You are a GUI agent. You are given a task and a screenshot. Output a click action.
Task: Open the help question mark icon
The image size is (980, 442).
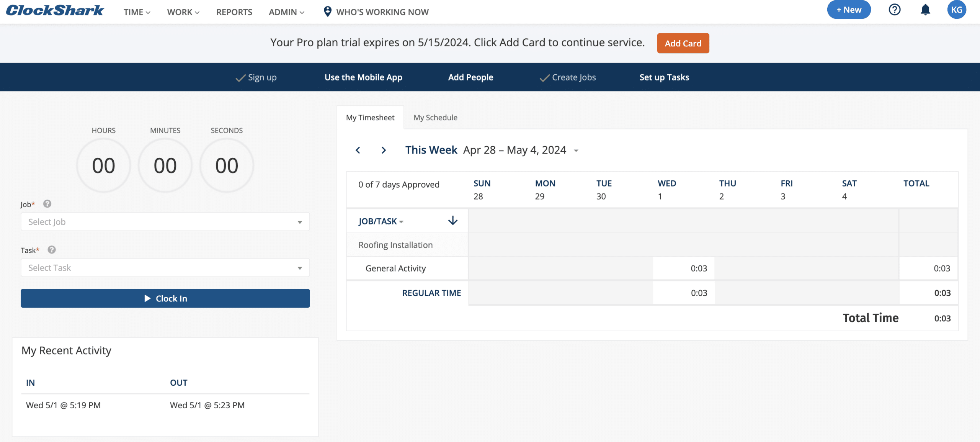tap(894, 10)
